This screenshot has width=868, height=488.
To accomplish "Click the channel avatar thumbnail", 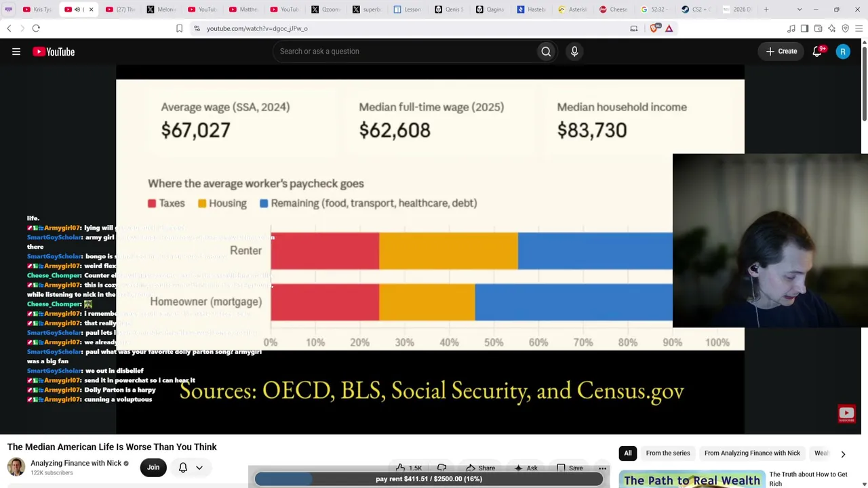I will point(16,467).
